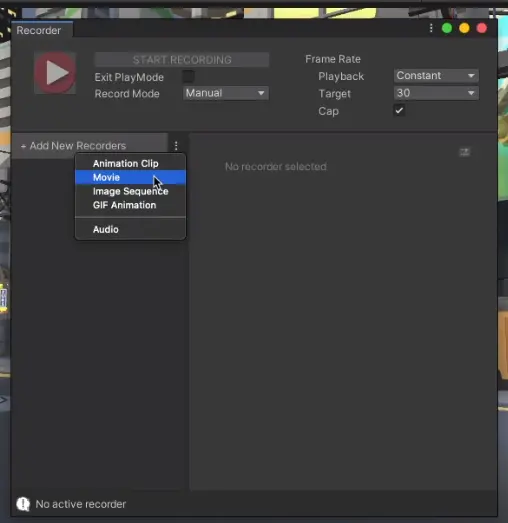Click the red record play button
This screenshot has height=523, width=508.
click(x=55, y=73)
